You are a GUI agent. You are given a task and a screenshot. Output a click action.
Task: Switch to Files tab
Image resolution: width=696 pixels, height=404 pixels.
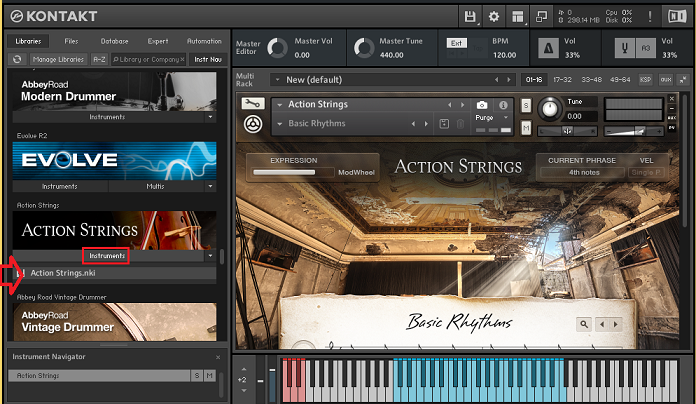pos(71,41)
